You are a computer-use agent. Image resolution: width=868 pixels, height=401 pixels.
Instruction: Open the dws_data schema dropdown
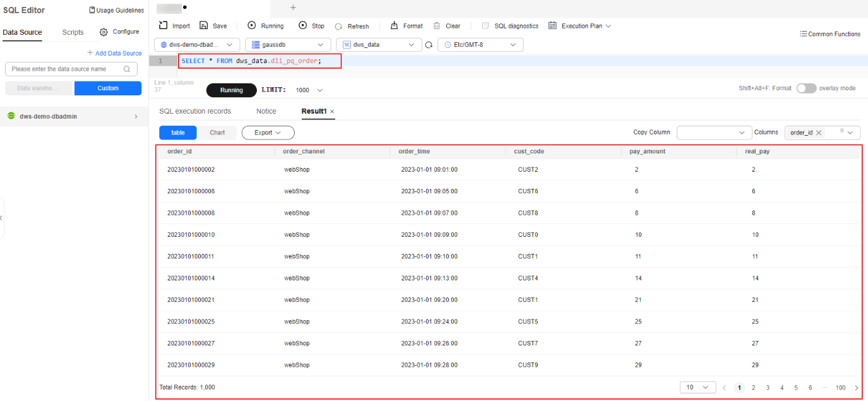click(x=379, y=45)
